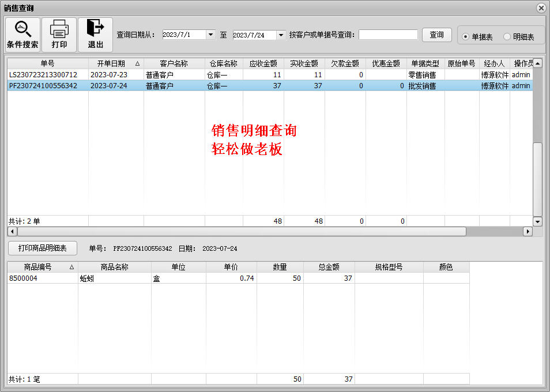
Task: Sort by 商品编号 column header
Action: 42,267
